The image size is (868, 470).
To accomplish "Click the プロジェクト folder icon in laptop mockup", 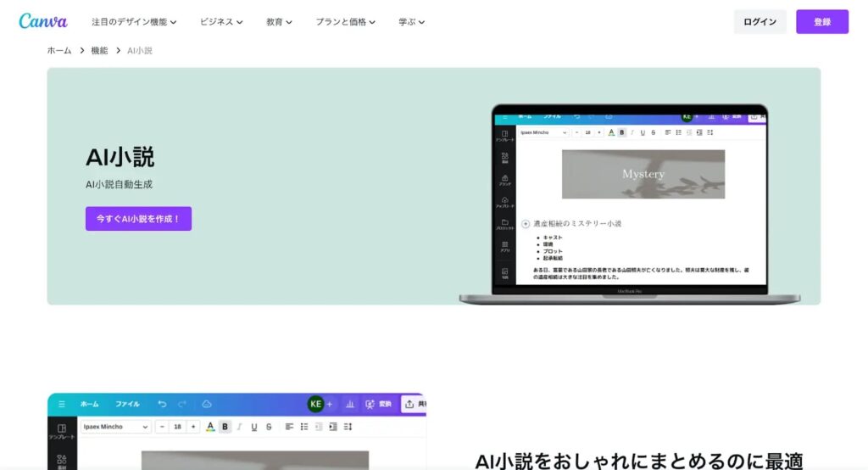I will coord(505,225).
